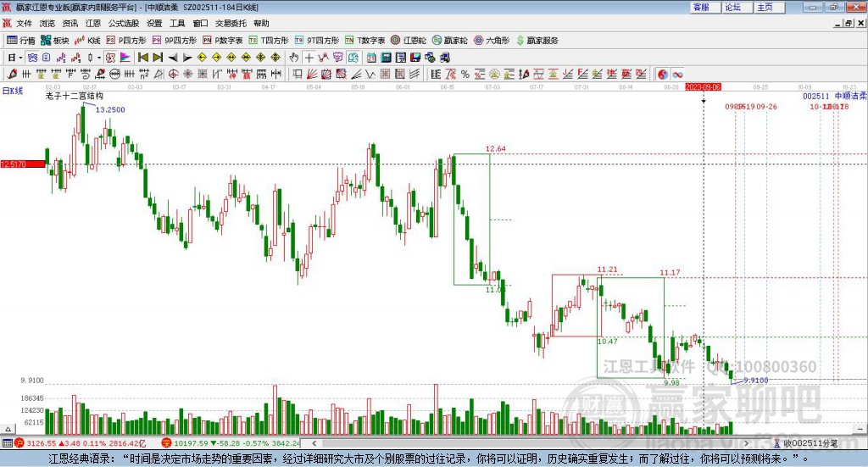Click the blue infinity loop icon
The image size is (868, 467).
pos(677,74)
